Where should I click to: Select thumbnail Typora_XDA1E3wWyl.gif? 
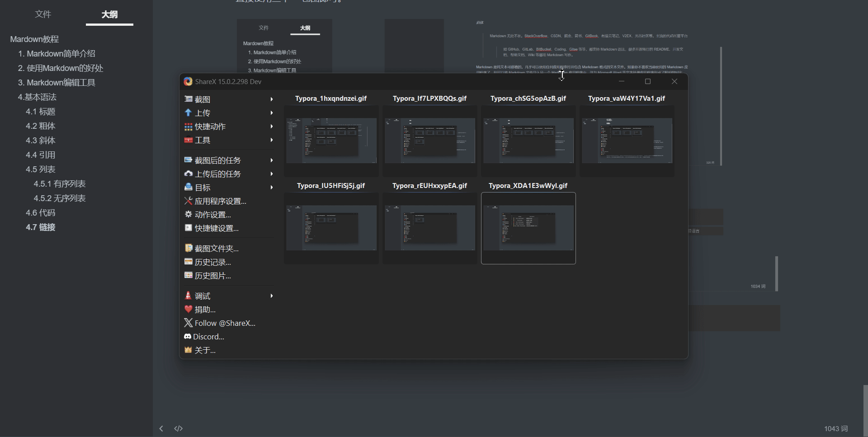528,228
